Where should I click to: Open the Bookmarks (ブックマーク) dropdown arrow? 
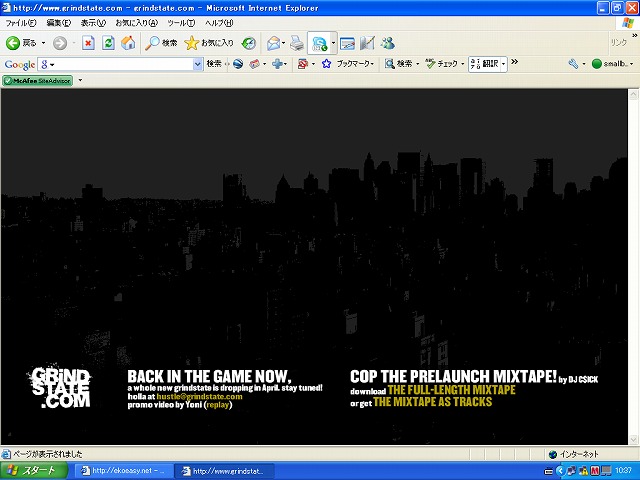coord(372,64)
